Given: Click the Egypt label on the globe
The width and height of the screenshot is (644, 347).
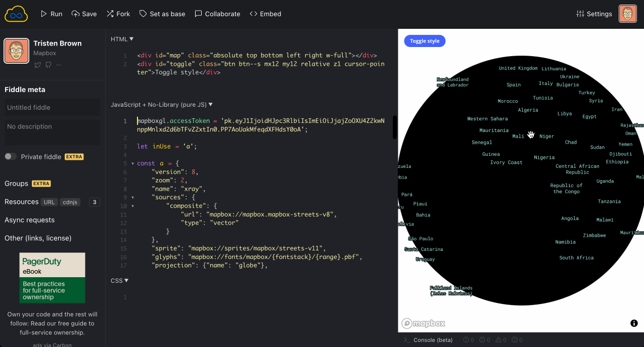Looking at the screenshot, I should pos(589,117).
